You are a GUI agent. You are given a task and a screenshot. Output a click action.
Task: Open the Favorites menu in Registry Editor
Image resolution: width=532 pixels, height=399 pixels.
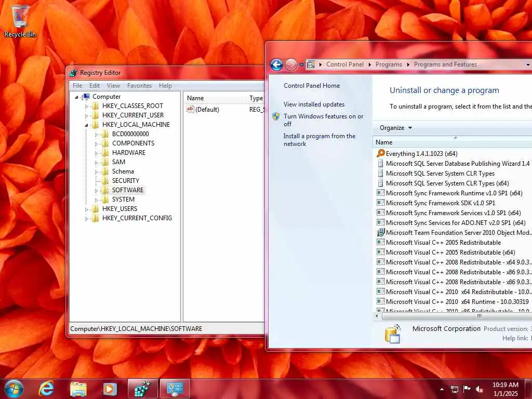pyautogui.click(x=139, y=86)
